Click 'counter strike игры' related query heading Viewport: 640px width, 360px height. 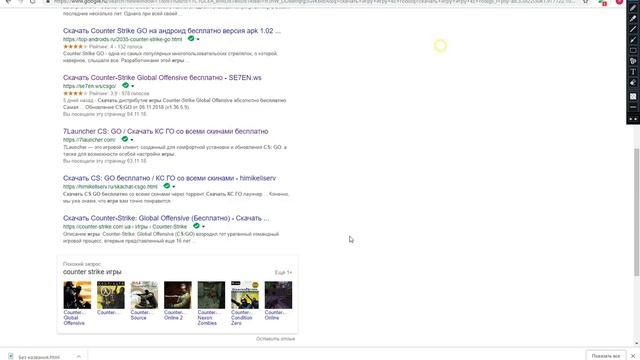[x=92, y=272]
